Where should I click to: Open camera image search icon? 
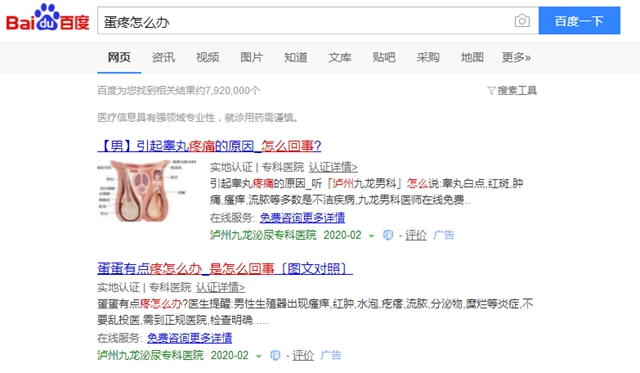click(x=522, y=21)
